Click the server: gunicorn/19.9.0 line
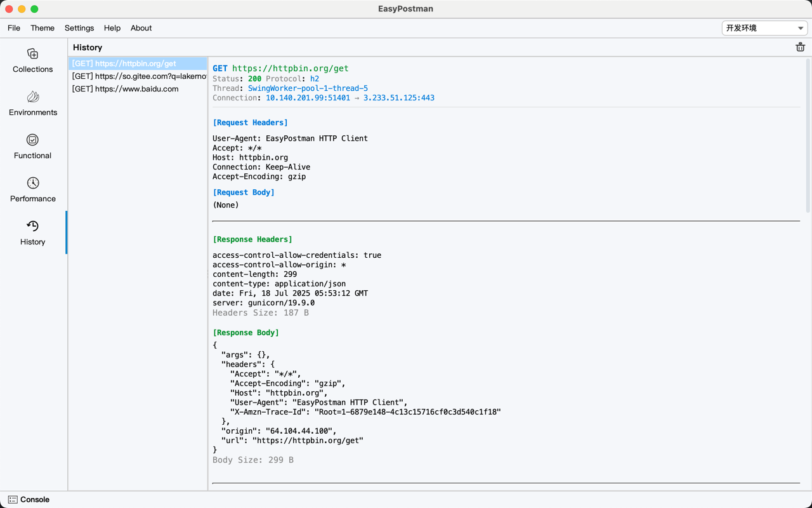 [x=263, y=303]
